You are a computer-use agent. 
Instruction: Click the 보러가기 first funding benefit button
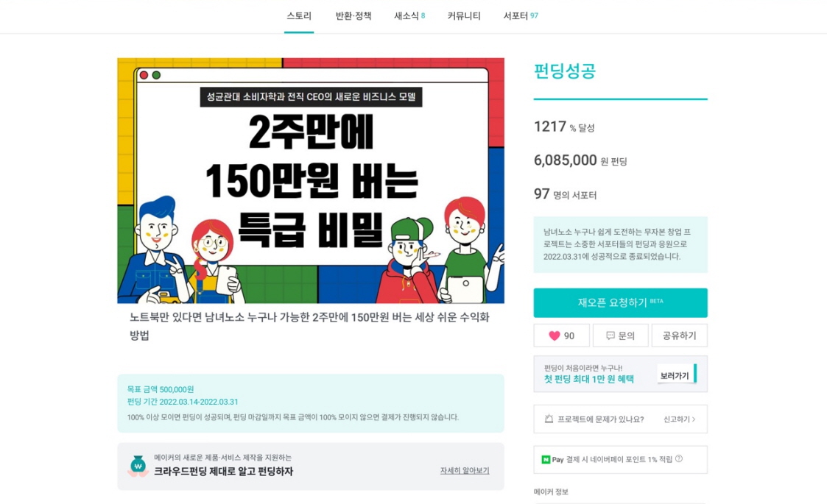click(x=677, y=375)
